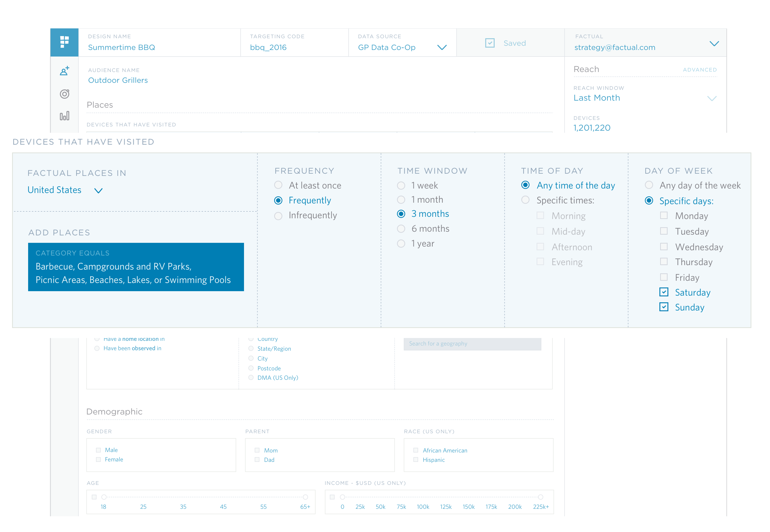Choose the 1 week time window
This screenshot has width=770, height=532.
pyautogui.click(x=401, y=185)
